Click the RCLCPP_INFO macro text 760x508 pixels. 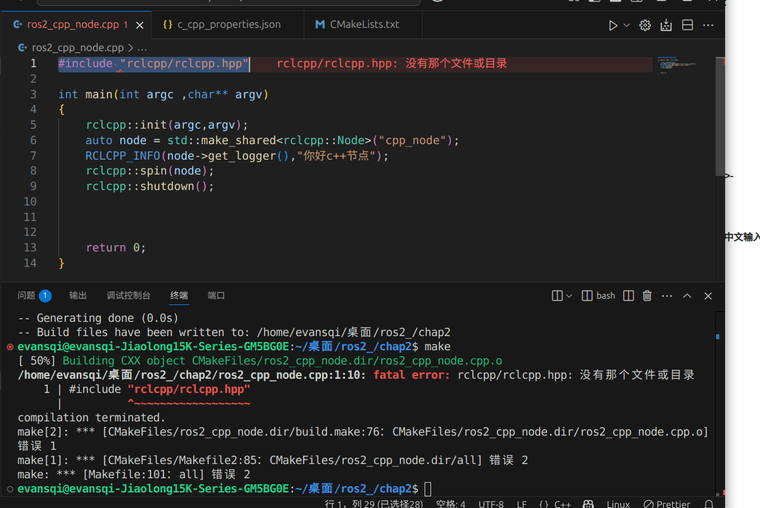pos(122,156)
